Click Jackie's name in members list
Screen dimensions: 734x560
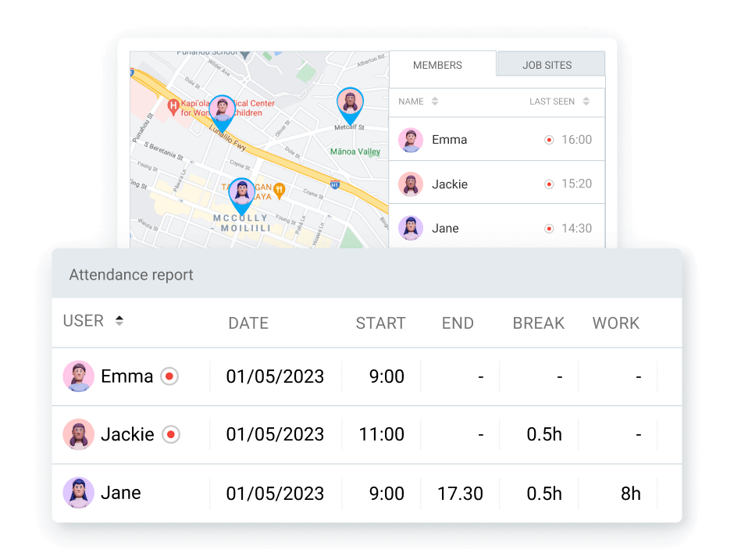point(450,184)
